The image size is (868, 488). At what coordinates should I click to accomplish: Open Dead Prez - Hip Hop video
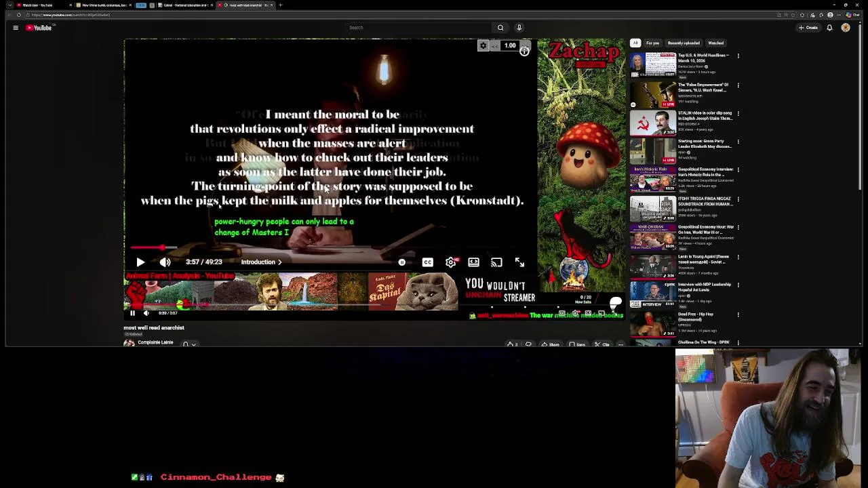652,325
